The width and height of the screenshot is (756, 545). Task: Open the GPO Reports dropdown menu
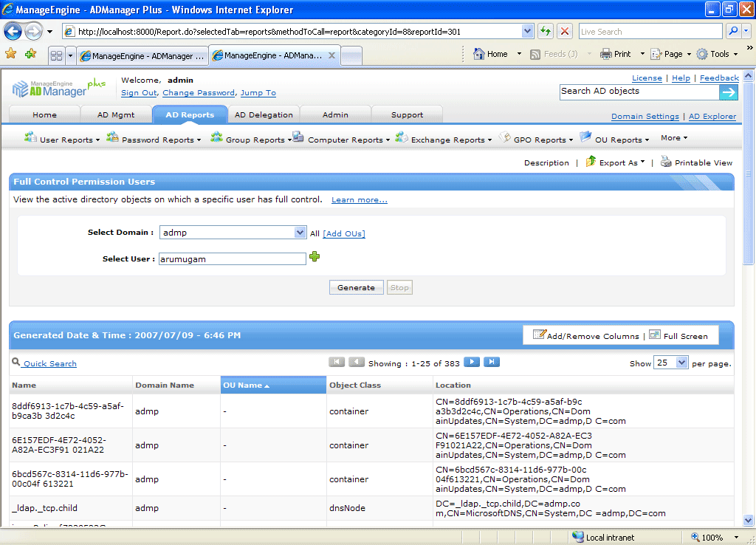(x=536, y=139)
